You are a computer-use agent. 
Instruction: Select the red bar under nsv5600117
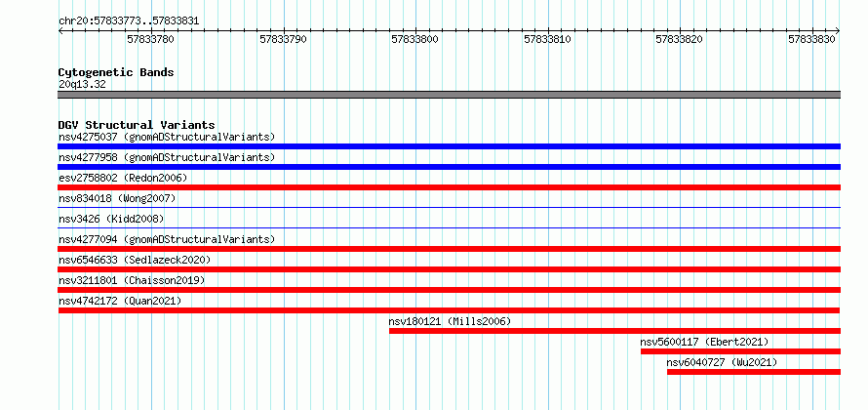pyautogui.click(x=740, y=351)
